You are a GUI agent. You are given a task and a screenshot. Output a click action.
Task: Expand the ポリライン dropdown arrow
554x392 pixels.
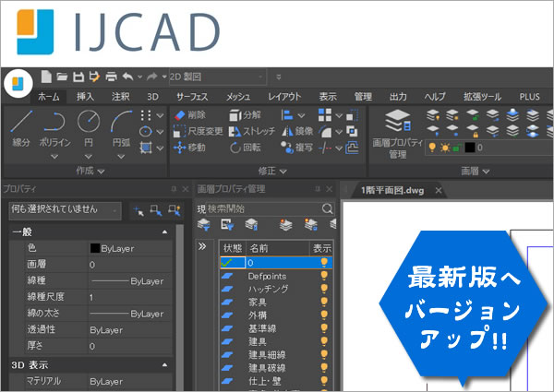54,156
